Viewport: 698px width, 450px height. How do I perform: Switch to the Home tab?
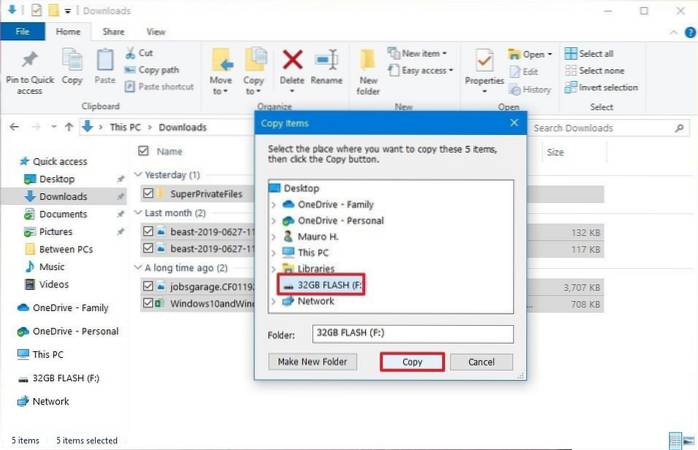(x=68, y=32)
